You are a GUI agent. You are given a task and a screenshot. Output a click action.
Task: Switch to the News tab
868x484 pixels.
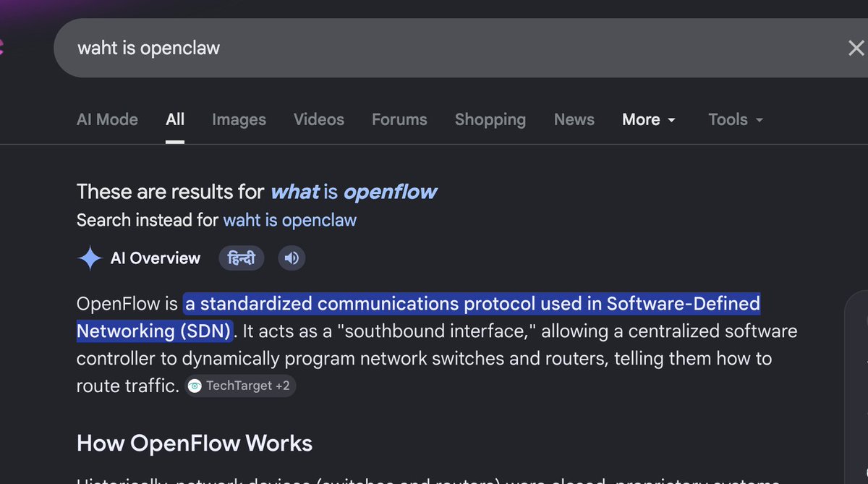[574, 119]
